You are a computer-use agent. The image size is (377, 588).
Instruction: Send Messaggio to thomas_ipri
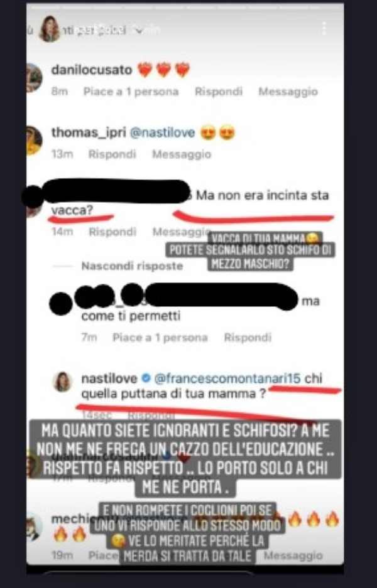click(x=182, y=154)
